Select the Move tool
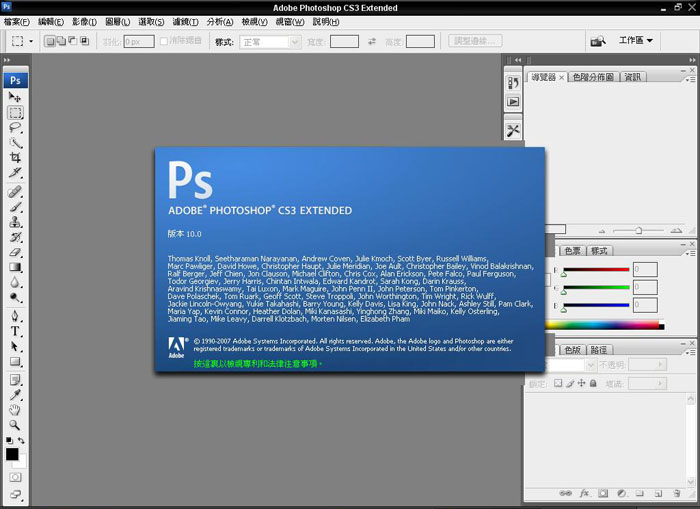Viewport: 700px width, 509px height. point(15,96)
